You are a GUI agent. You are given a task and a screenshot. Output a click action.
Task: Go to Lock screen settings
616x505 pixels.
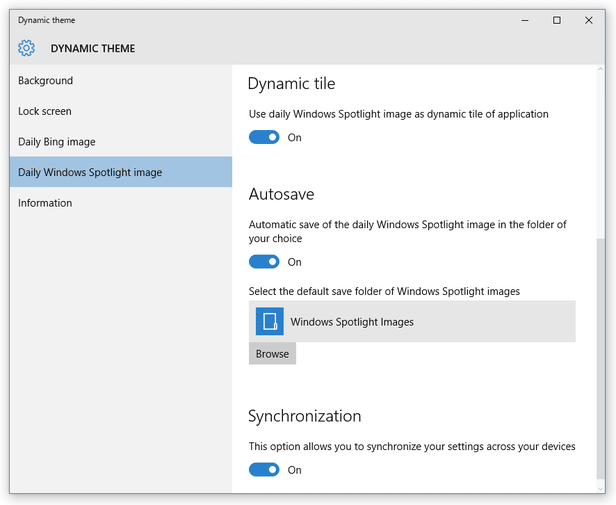(x=121, y=111)
